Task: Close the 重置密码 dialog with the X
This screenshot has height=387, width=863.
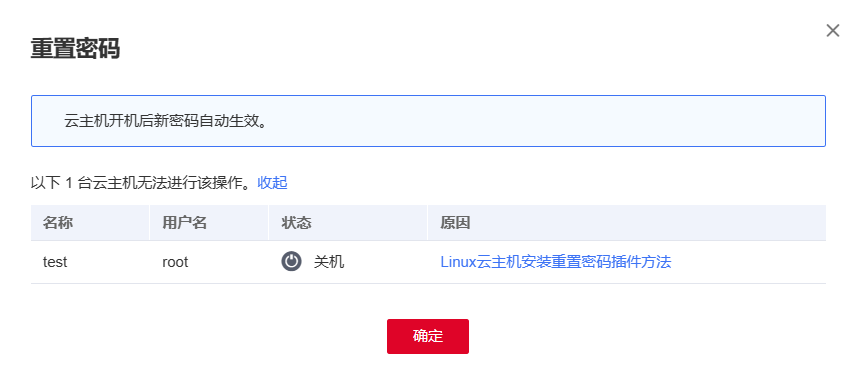Action: pos(833,31)
